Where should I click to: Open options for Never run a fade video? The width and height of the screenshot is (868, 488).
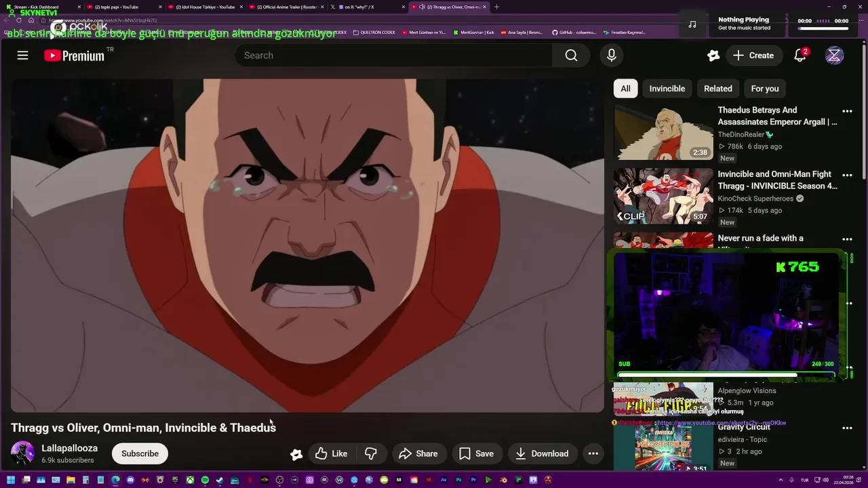847,239
